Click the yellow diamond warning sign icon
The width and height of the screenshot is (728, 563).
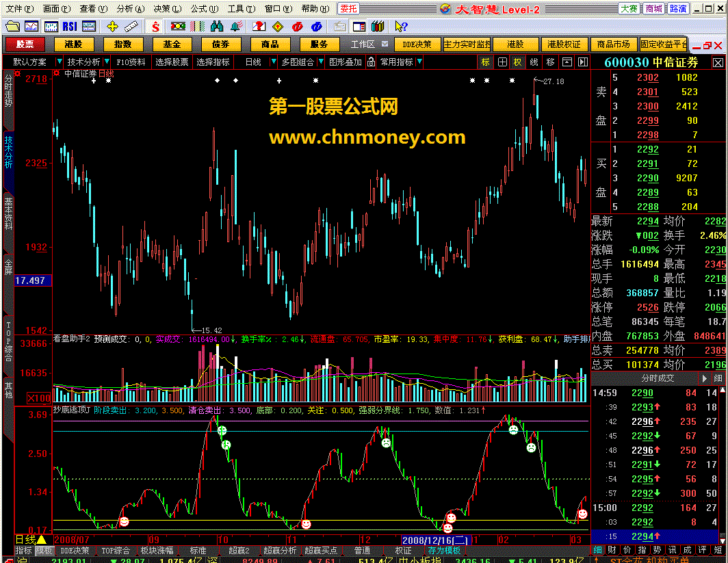(x=278, y=27)
